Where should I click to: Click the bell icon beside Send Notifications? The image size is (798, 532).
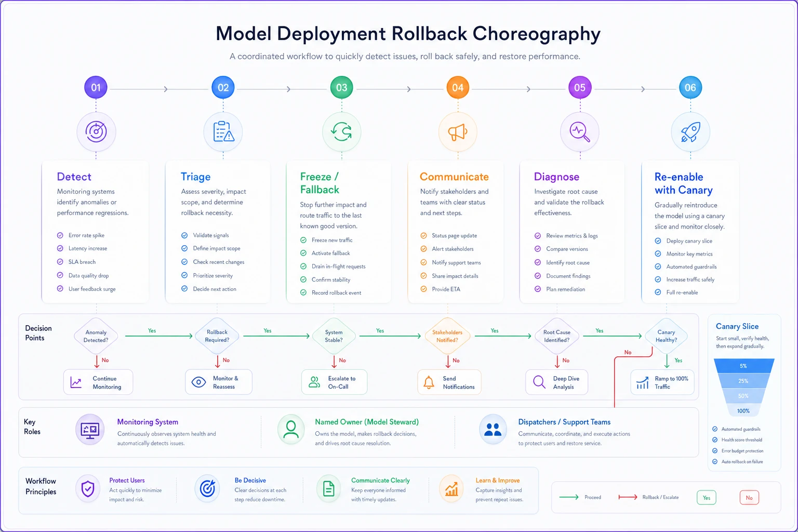(x=429, y=382)
